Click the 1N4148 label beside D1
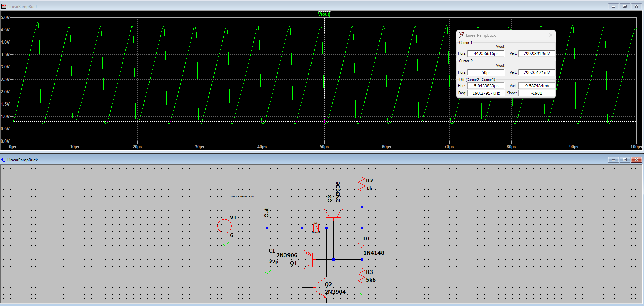Viewport: 644px width, 306px height. tap(374, 253)
